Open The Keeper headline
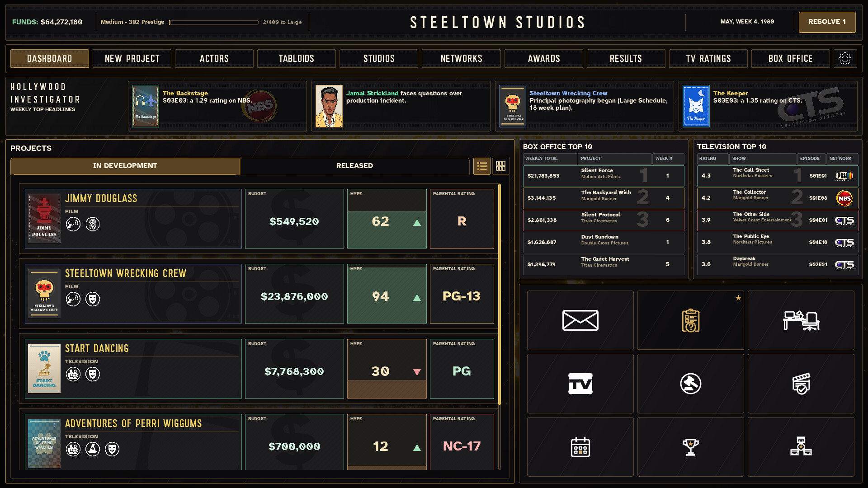Viewport: 868px width, 488px height. tap(768, 106)
